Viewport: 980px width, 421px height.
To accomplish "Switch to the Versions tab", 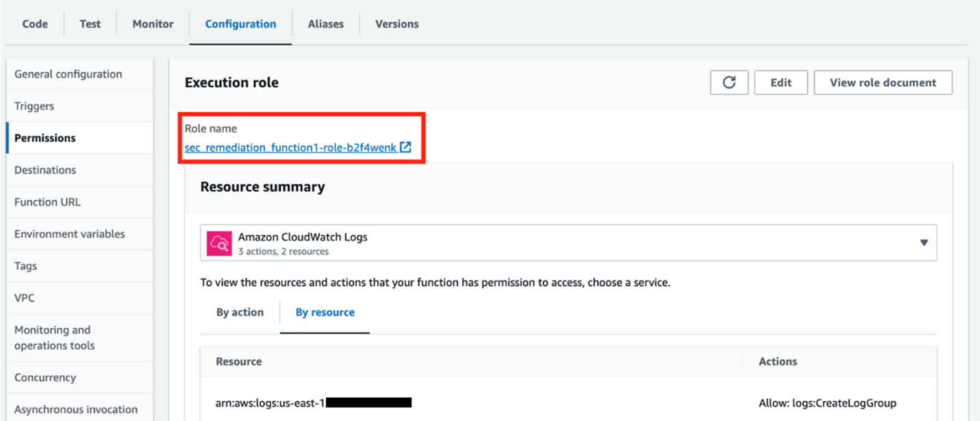I will (x=397, y=23).
